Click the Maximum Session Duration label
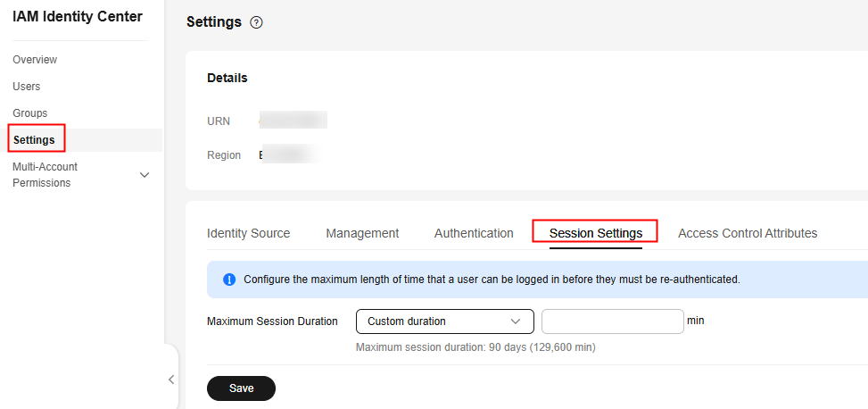This screenshot has width=868, height=409. click(x=272, y=321)
